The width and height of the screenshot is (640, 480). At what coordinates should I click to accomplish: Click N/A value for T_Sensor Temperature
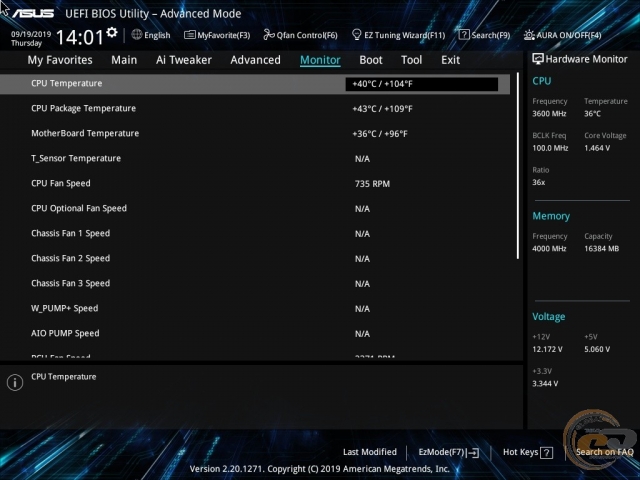coord(362,159)
